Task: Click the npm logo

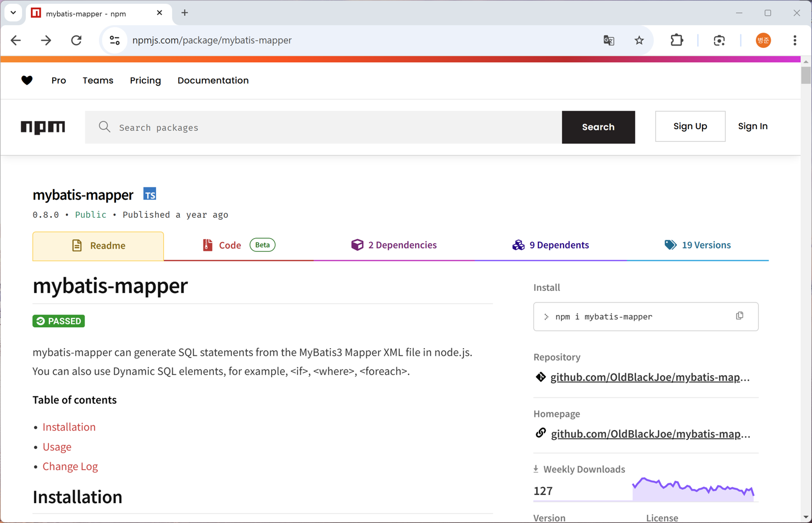Action: click(x=43, y=127)
